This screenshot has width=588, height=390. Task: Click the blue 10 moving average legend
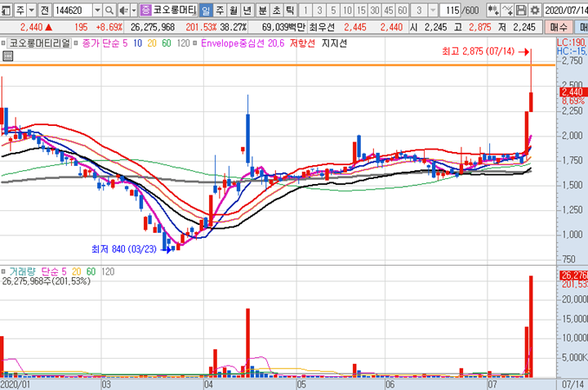138,43
